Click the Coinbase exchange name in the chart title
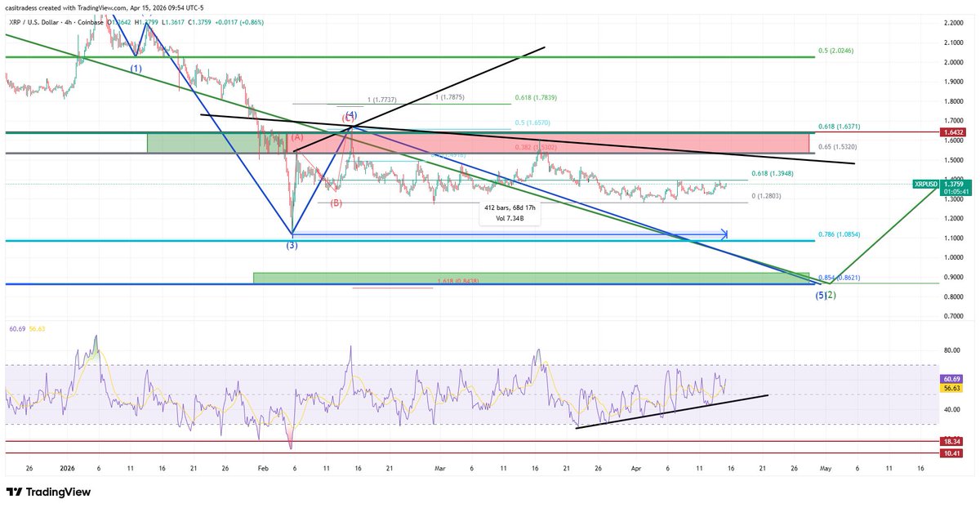The height and width of the screenshot is (508, 980). 91,22
